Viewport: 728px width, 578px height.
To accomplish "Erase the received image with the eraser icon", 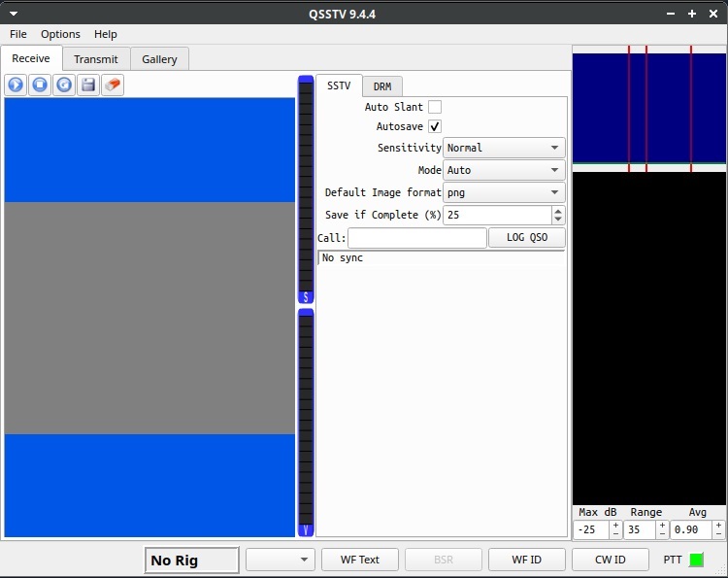I will coord(113,85).
